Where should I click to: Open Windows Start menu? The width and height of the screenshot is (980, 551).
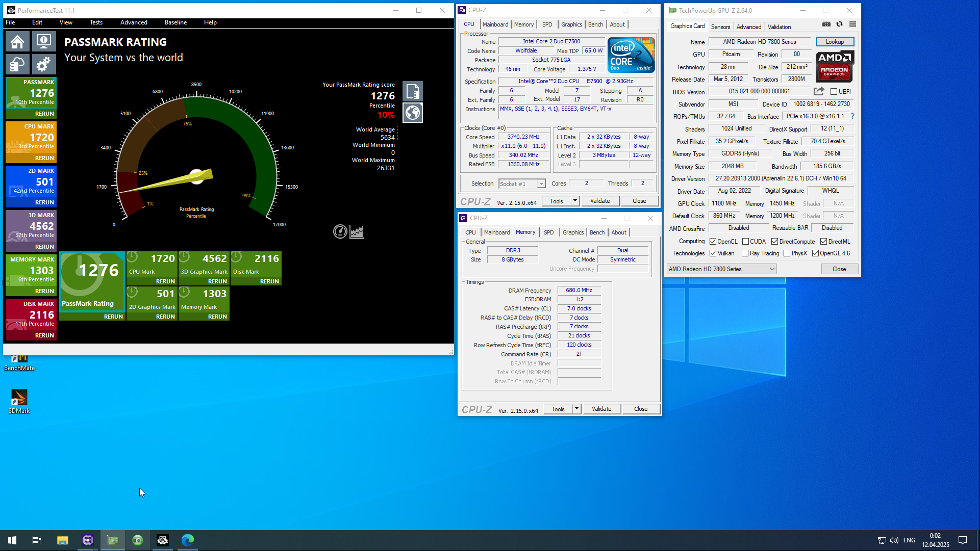12,540
